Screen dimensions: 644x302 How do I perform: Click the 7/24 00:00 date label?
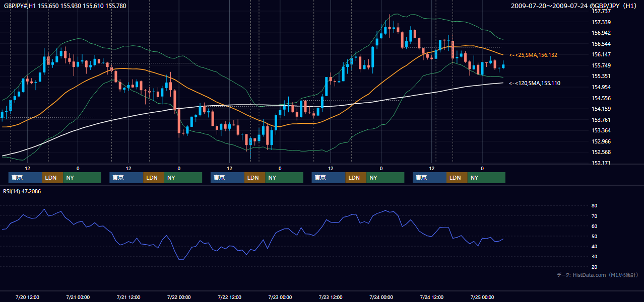click(x=381, y=297)
